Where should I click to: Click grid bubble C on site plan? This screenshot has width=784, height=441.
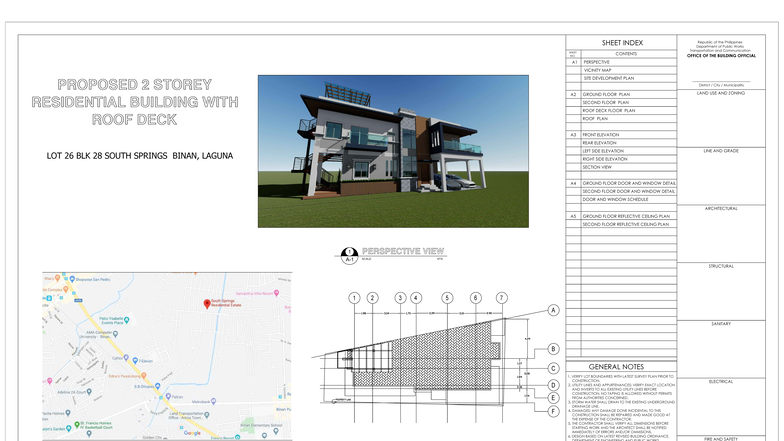coord(554,368)
